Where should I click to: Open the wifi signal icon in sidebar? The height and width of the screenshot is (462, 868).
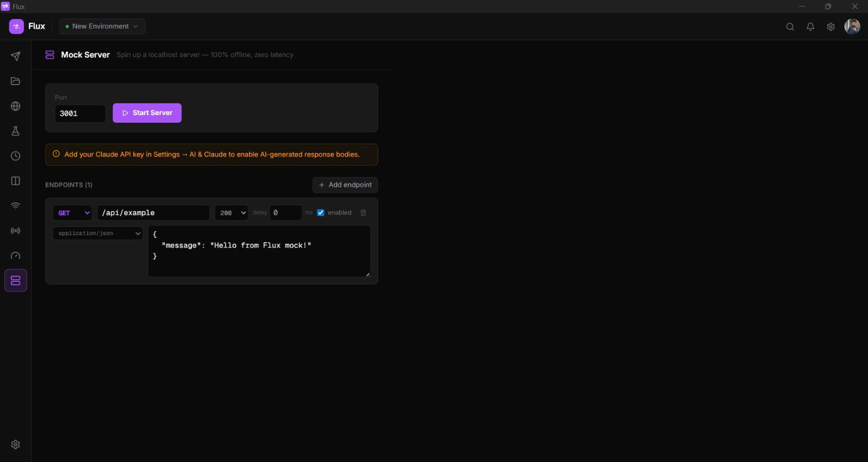16,206
